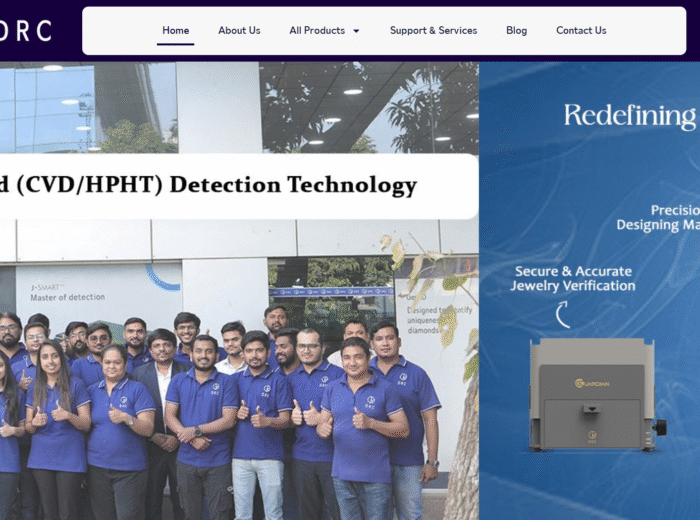The width and height of the screenshot is (700, 520).
Task: Click 'Master of detection' wall text
Action: (68, 297)
